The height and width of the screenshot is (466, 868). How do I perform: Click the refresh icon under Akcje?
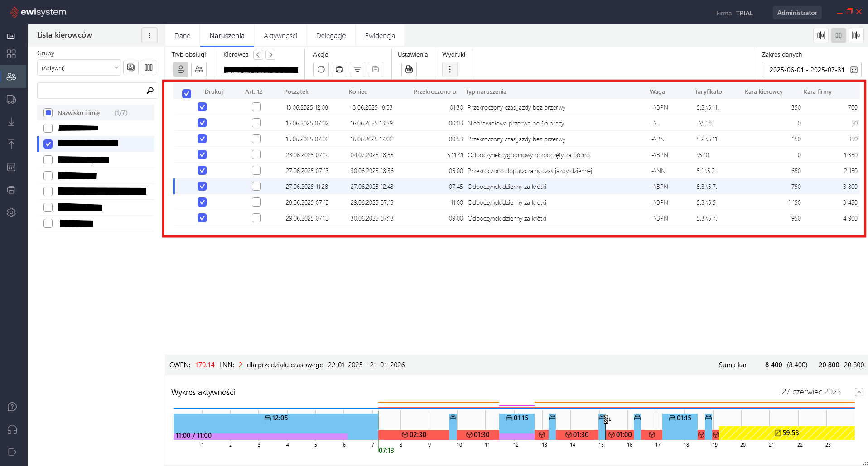[321, 69]
